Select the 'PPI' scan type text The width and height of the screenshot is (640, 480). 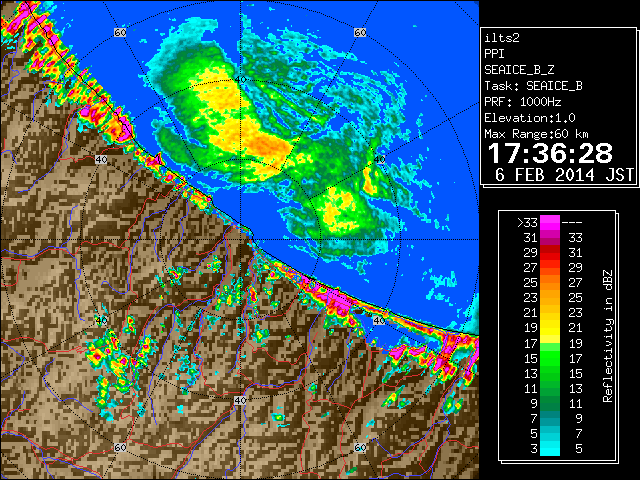494,54
